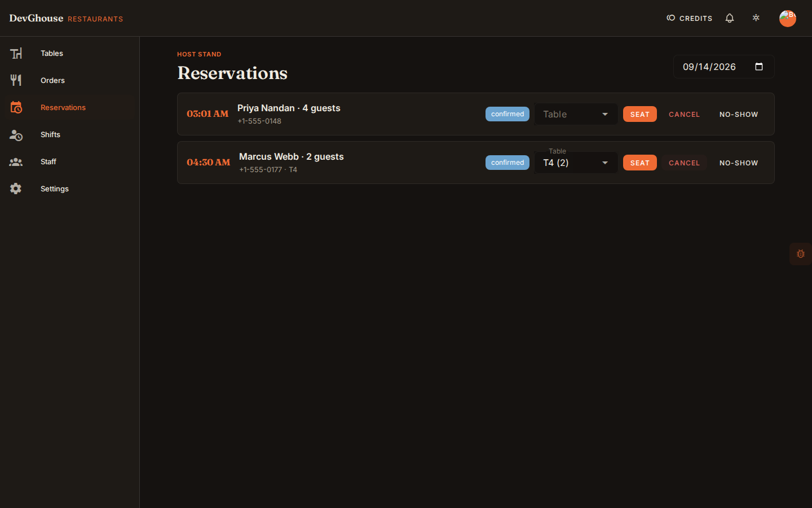Click the Reservations calendar icon
Viewport: 812px width, 508px height.
coord(16,107)
